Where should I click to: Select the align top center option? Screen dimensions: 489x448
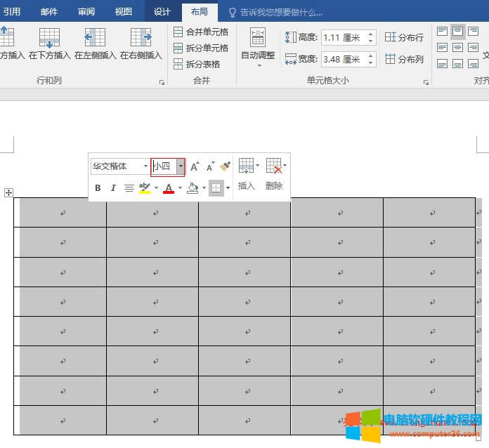[457, 32]
